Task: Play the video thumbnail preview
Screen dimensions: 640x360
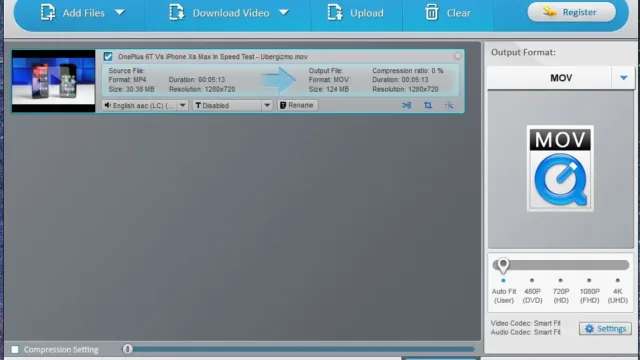Action: 53,81
